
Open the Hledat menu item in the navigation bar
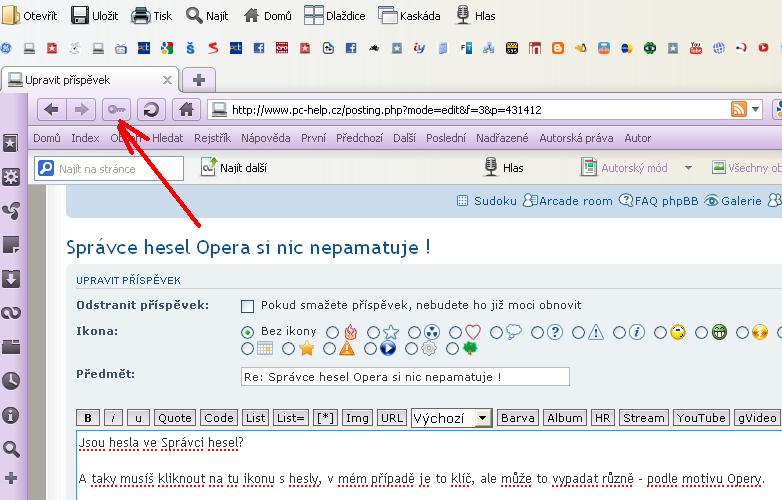(168, 138)
